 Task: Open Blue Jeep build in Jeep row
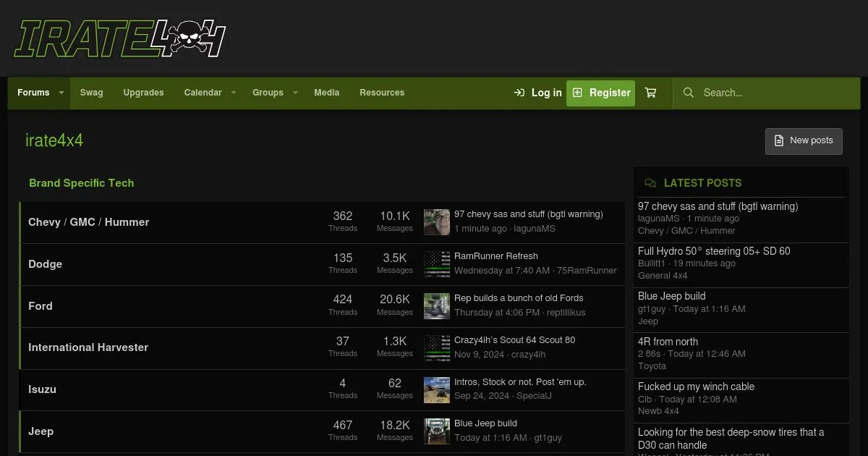(x=485, y=423)
